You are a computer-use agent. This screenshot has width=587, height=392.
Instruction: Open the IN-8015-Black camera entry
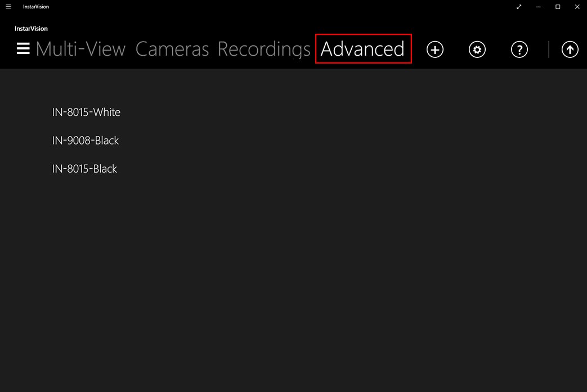click(x=84, y=168)
